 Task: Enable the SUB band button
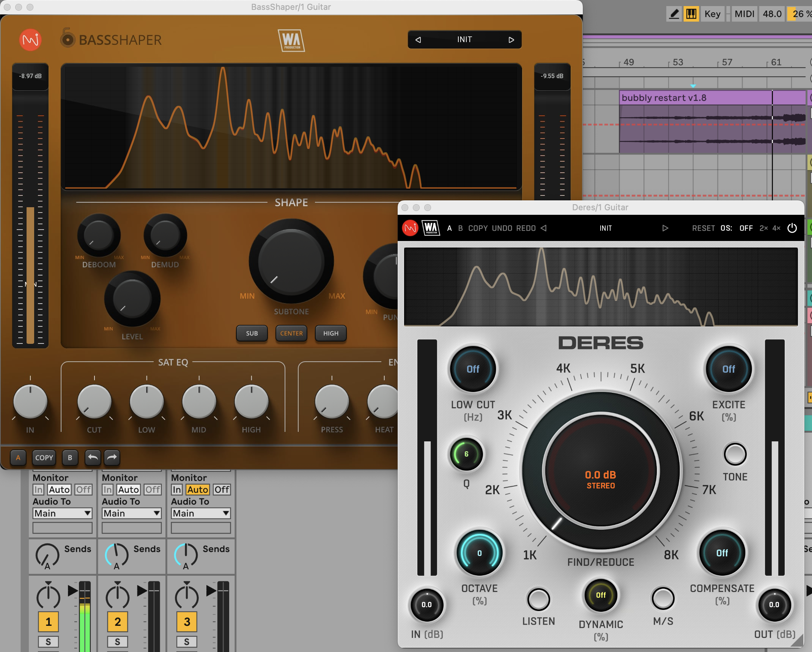[x=252, y=333]
